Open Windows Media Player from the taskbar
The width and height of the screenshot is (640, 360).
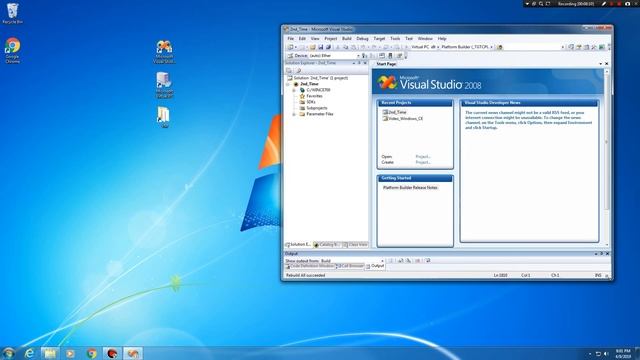[x=71, y=353]
